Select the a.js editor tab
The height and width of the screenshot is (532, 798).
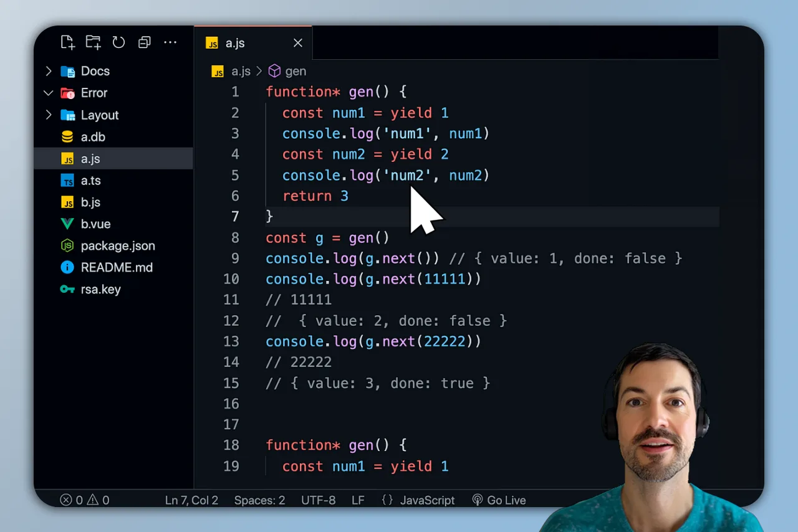[234, 43]
